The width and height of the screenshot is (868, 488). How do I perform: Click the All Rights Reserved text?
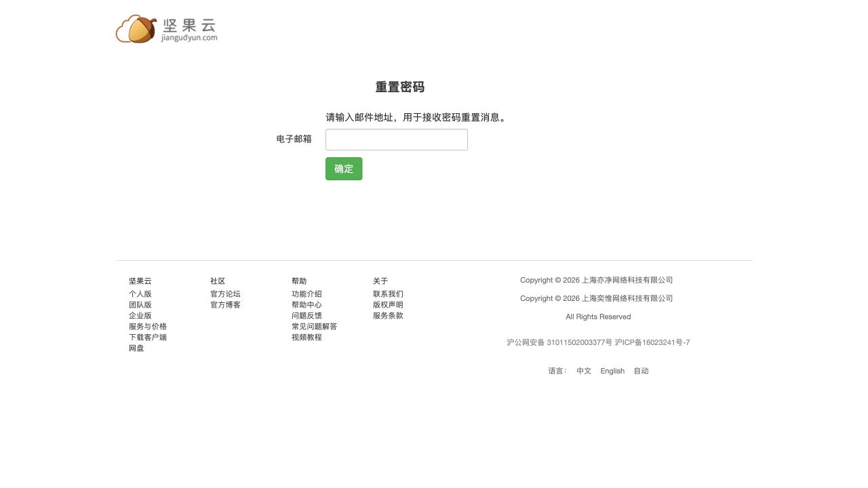[x=598, y=317]
